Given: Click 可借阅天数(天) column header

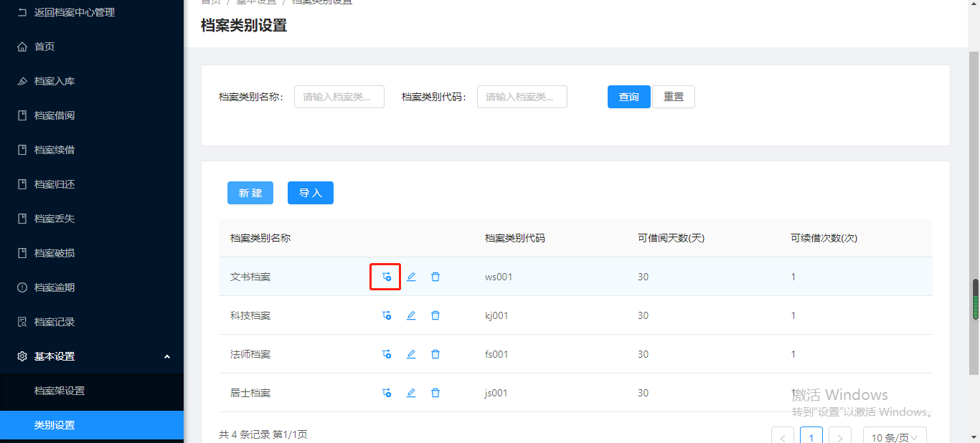Looking at the screenshot, I should click(x=671, y=238).
